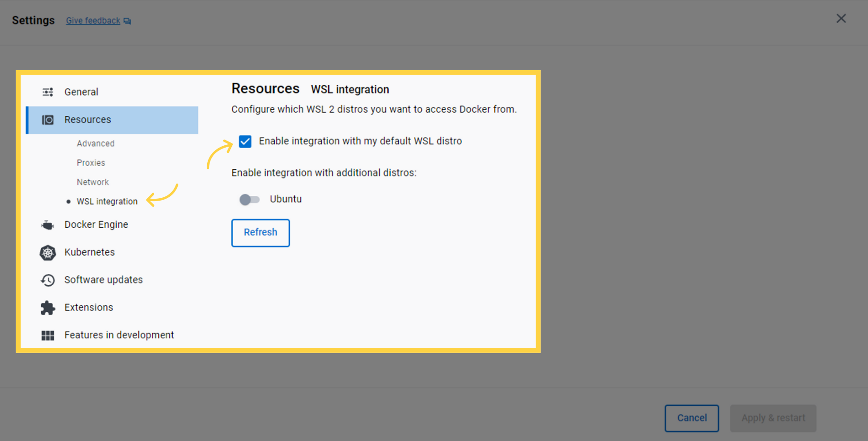Open the Give feedback link
Screen dimensions: 868x441
93,21
